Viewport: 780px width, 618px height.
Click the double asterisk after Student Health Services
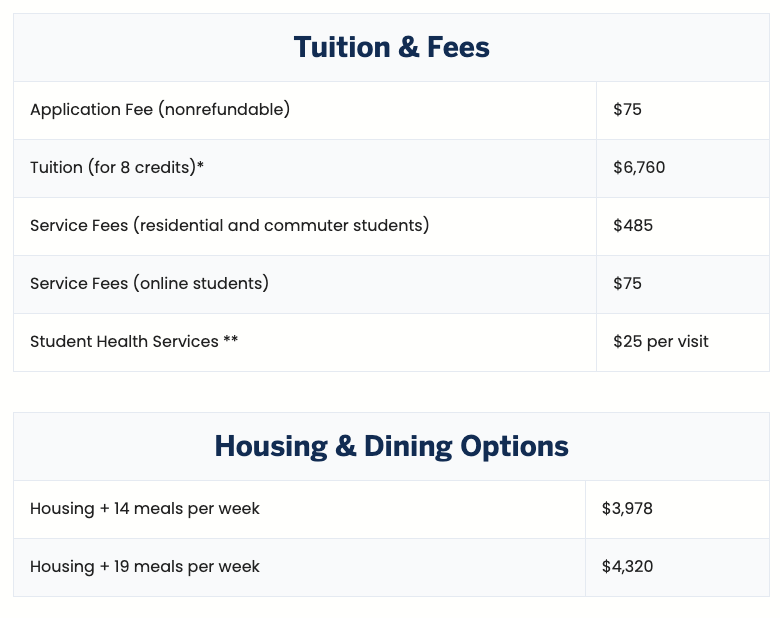[231, 341]
